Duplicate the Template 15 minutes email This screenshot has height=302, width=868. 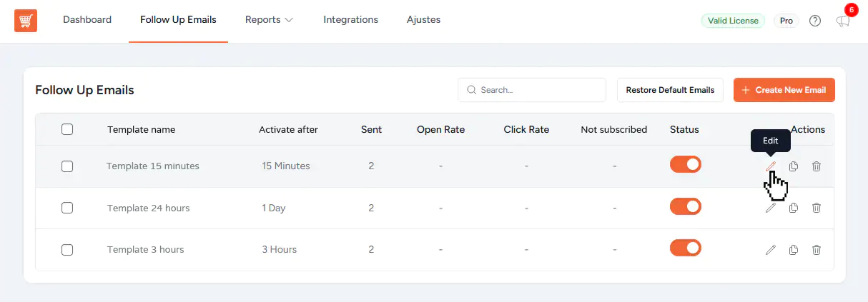pyautogui.click(x=794, y=166)
